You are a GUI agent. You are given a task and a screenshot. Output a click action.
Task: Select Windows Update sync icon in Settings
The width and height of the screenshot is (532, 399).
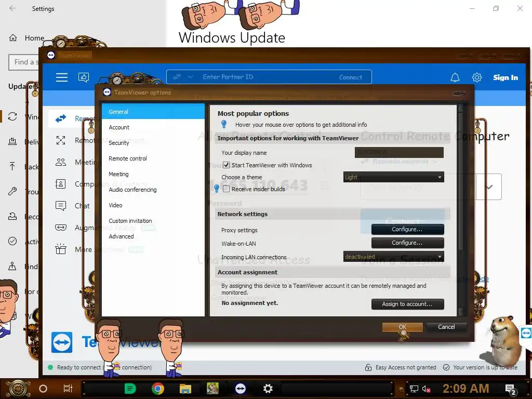[12, 116]
